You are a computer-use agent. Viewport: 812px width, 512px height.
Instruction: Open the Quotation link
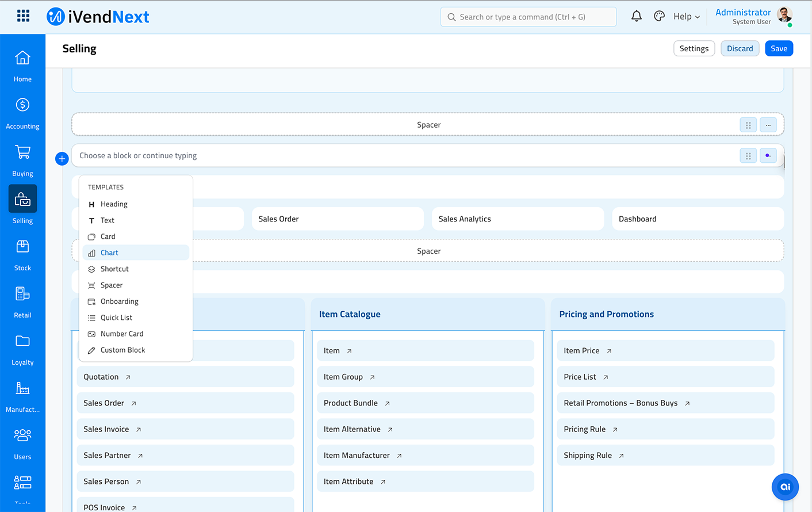point(185,377)
